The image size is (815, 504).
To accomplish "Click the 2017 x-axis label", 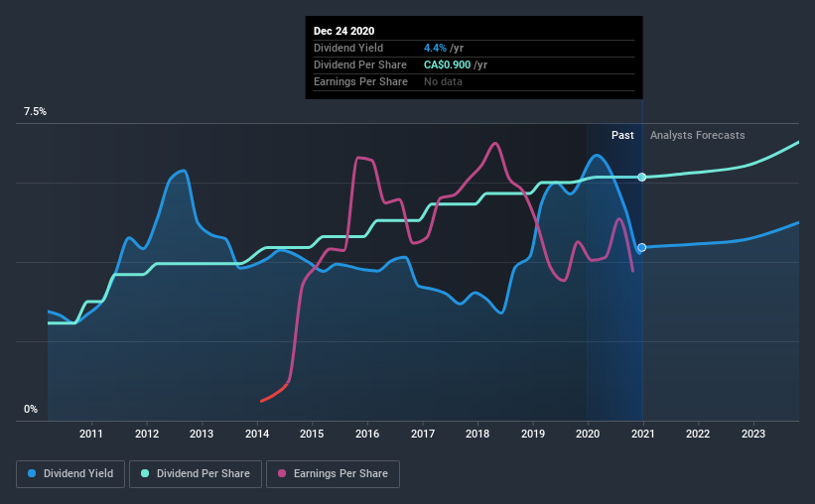I will 423,434.
